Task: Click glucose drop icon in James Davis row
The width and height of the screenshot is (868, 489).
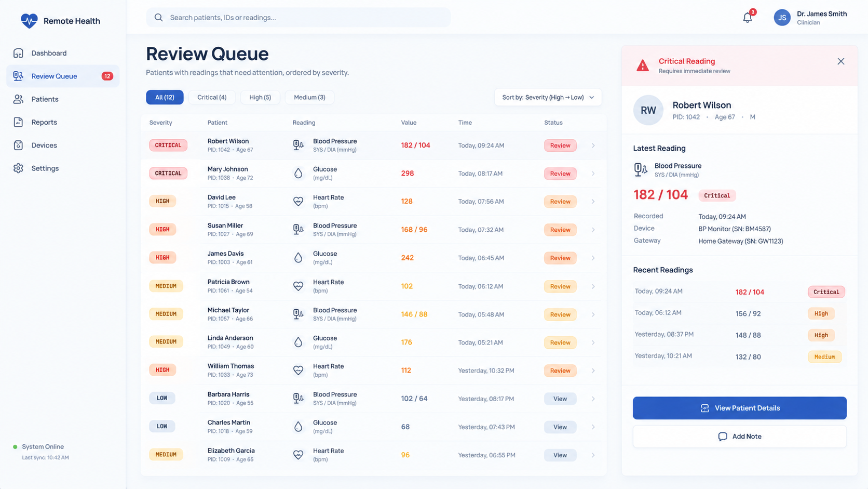Action: [x=298, y=258]
